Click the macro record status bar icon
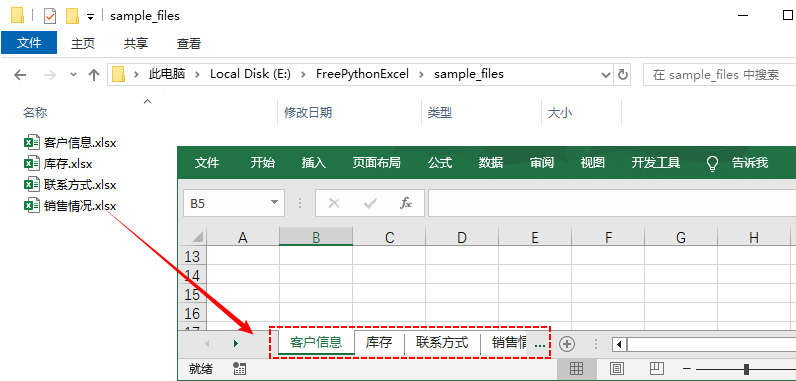This screenshot has width=796, height=381. pyautogui.click(x=239, y=369)
